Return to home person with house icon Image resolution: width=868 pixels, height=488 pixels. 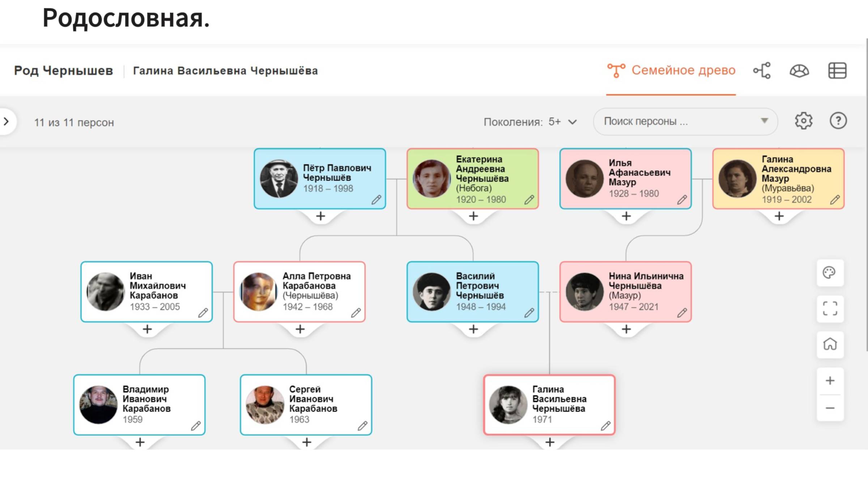point(830,344)
